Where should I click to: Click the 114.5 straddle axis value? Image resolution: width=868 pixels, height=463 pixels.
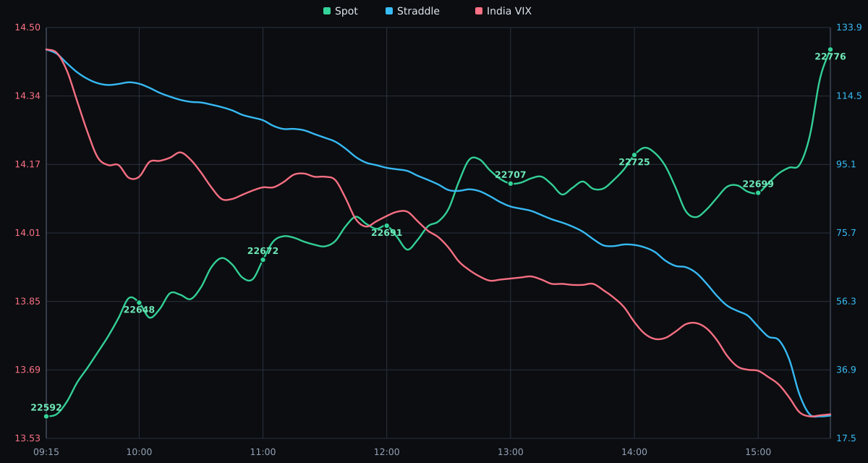pos(849,96)
